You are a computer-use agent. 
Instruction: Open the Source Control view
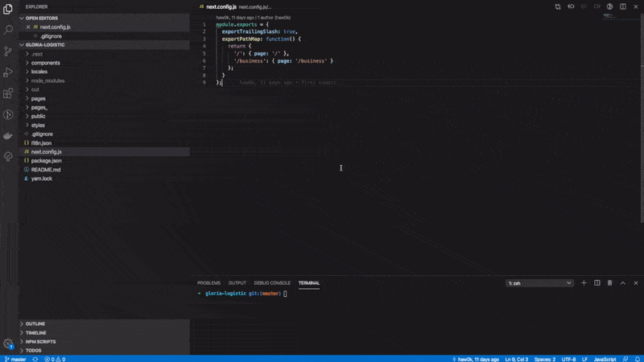pos(8,51)
